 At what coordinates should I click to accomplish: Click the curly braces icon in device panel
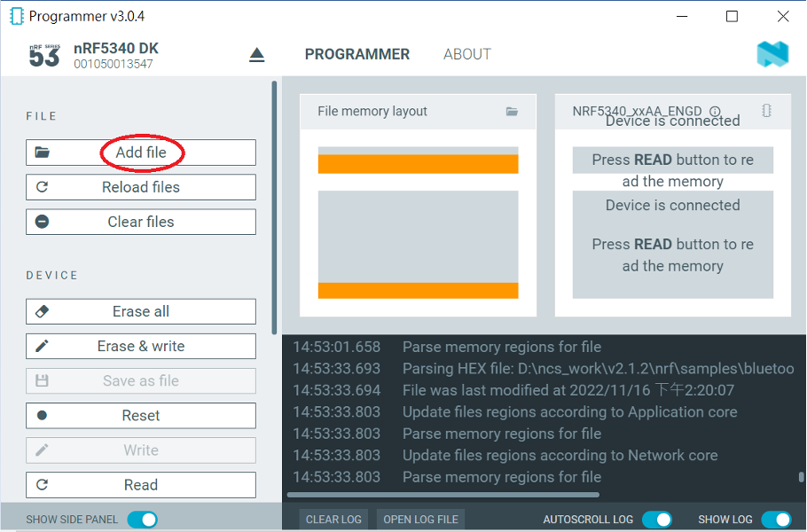pos(766,111)
